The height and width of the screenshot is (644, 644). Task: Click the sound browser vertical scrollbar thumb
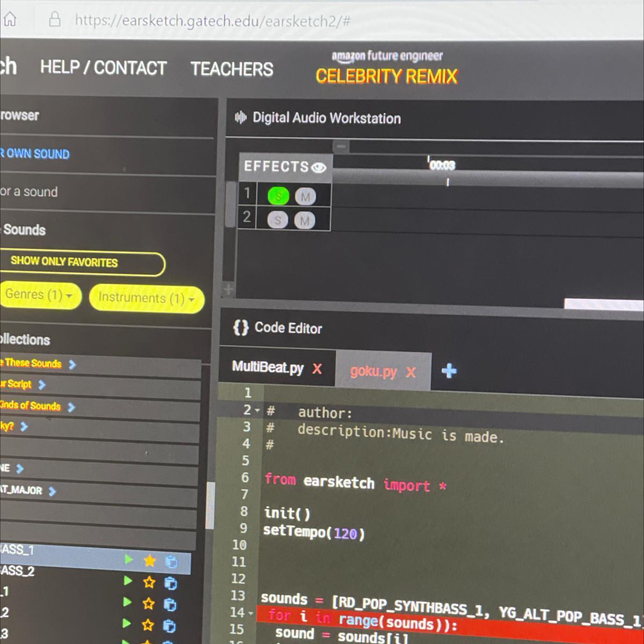point(210,504)
